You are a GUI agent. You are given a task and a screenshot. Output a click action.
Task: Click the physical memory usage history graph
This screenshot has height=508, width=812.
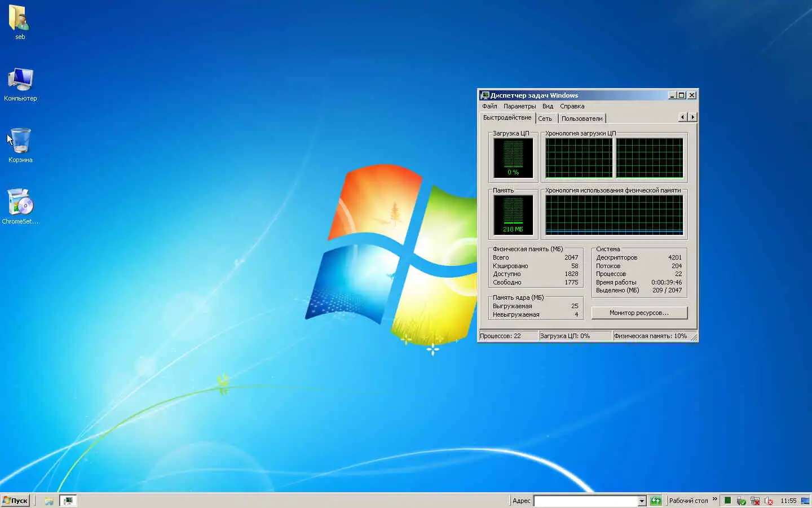614,214
